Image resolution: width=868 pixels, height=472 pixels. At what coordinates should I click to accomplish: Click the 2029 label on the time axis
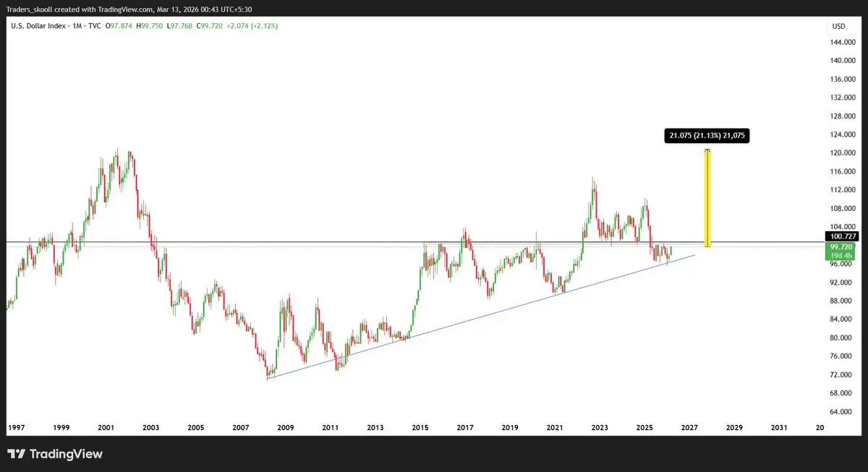pos(734,428)
